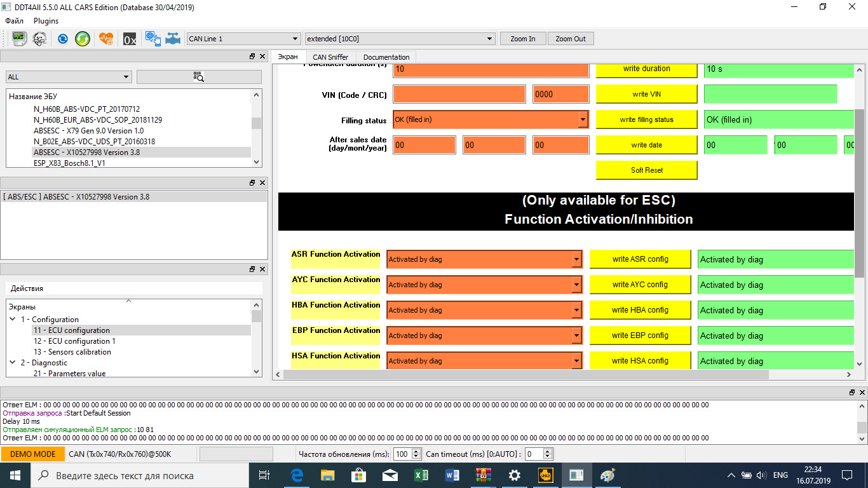Image resolution: width=868 pixels, height=488 pixels.
Task: Click the DEMO MODE status button
Action: pos(32,454)
